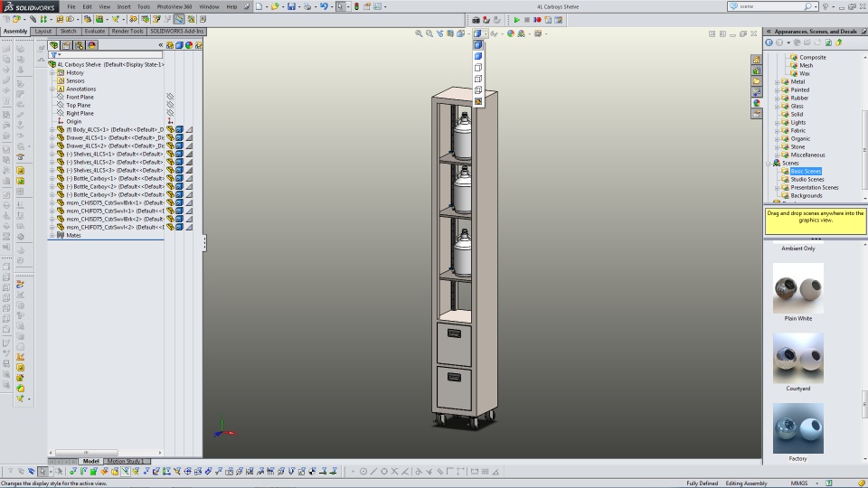
Task: Toggle transparency of Bottle_Carboy<1>
Action: (189, 178)
